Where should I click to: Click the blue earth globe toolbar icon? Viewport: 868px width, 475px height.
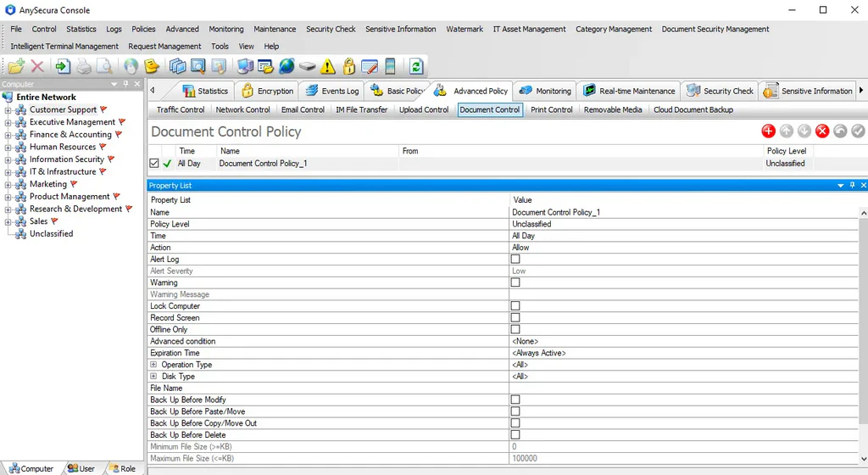point(287,66)
